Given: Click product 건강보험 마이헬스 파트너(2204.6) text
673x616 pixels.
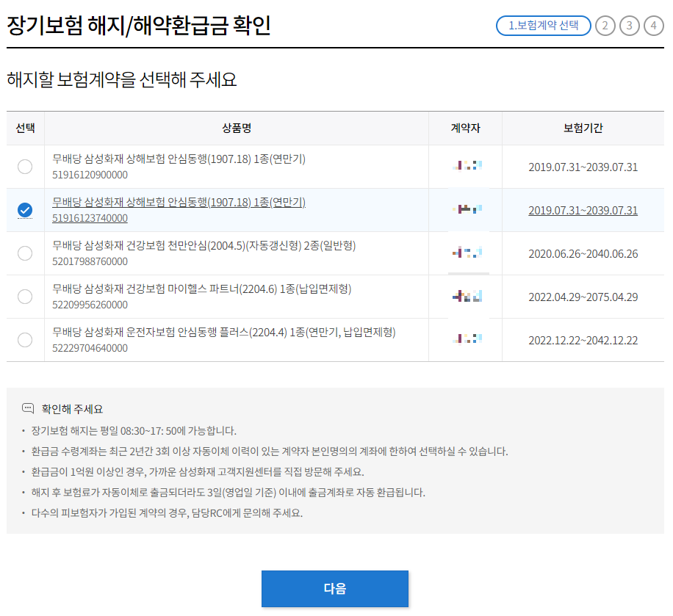Looking at the screenshot, I should (x=202, y=289).
